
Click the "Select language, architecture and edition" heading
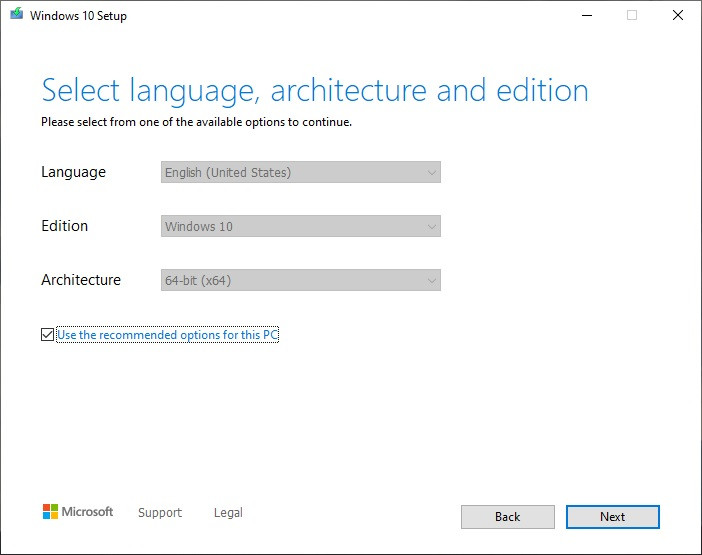pyautogui.click(x=315, y=91)
